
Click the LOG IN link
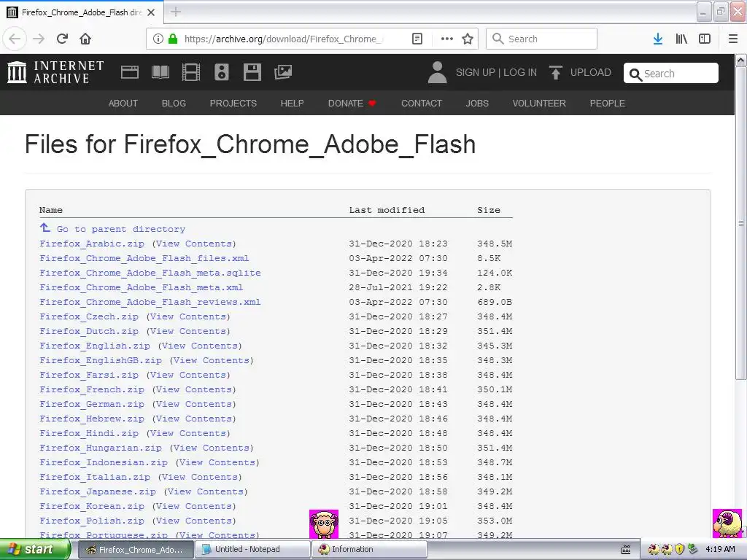click(x=519, y=72)
